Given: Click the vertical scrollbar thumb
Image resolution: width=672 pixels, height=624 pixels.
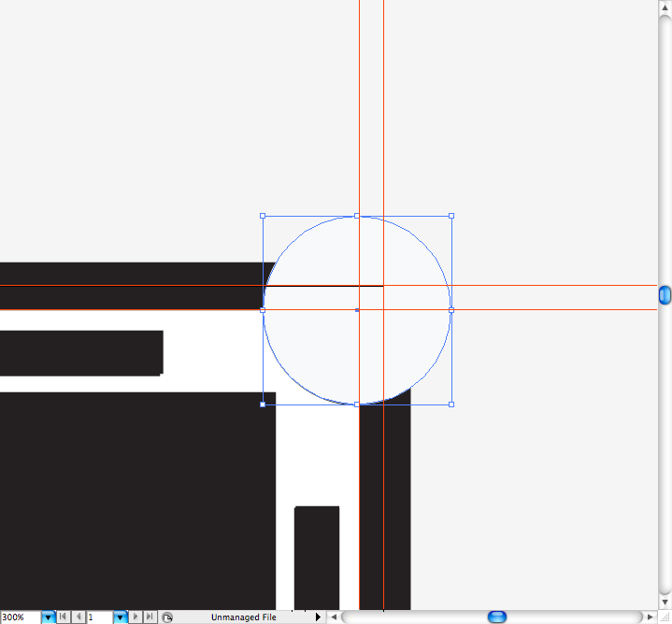Looking at the screenshot, I should [665, 295].
